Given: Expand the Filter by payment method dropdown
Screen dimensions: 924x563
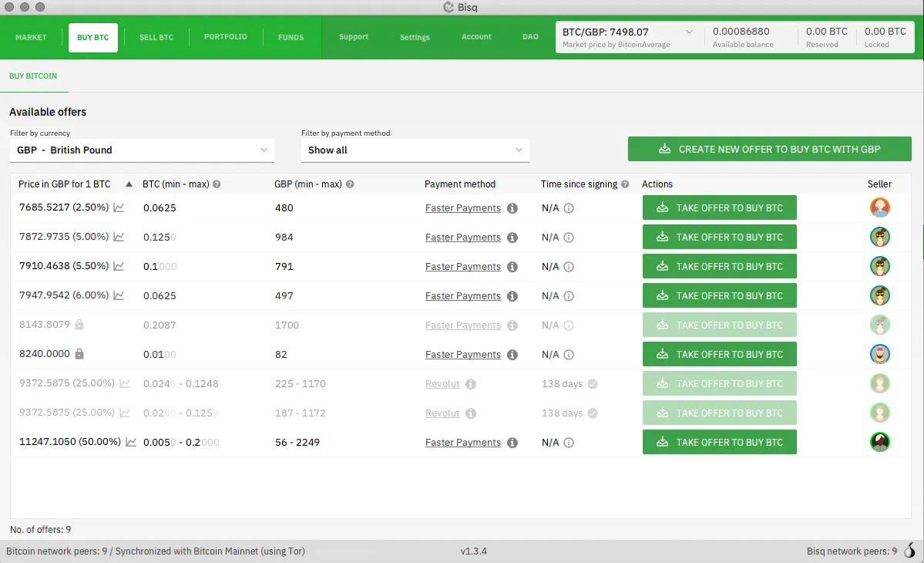Looking at the screenshot, I should tap(415, 150).
